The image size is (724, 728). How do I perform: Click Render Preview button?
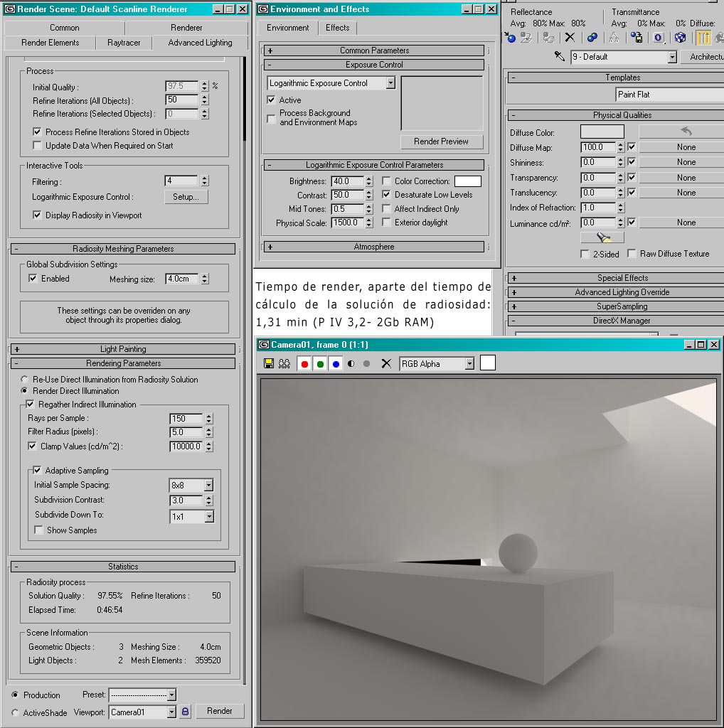[441, 141]
